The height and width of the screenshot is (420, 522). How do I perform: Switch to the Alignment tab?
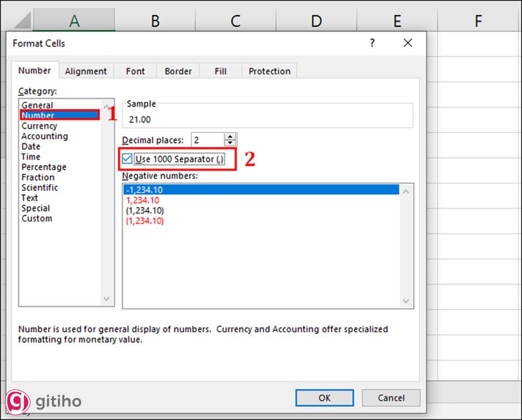tap(86, 71)
